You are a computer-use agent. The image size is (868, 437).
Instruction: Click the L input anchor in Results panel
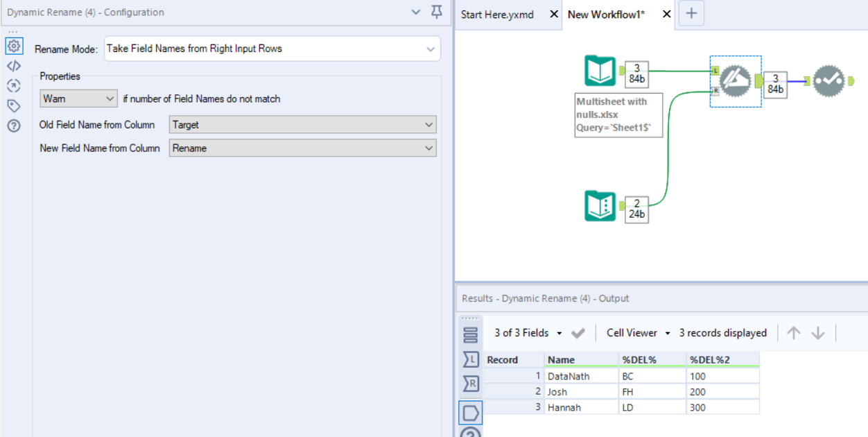(x=471, y=359)
